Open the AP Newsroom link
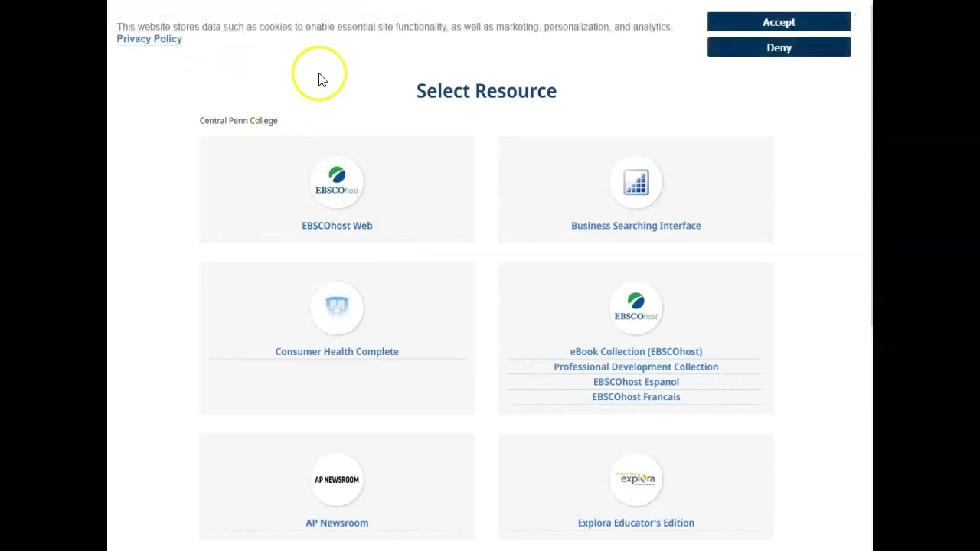The width and height of the screenshot is (980, 551). click(337, 523)
